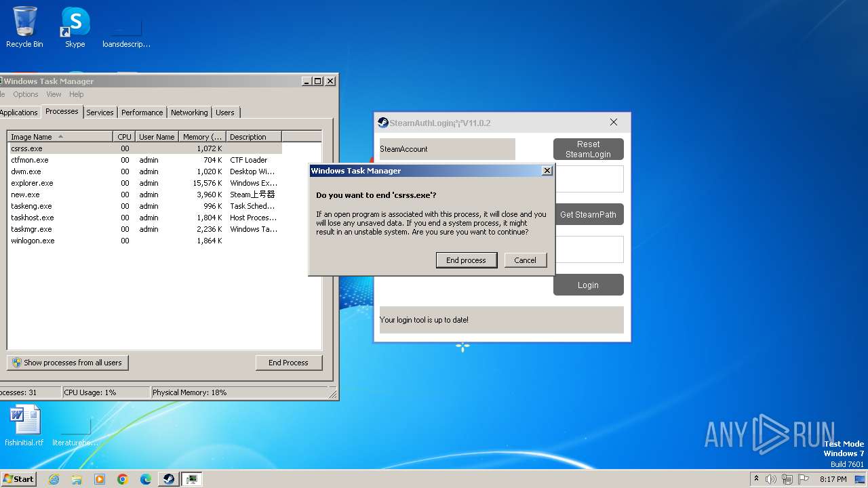Minimize the Windows Task Manager window
Viewport: 868px width, 488px height.
pyautogui.click(x=307, y=81)
